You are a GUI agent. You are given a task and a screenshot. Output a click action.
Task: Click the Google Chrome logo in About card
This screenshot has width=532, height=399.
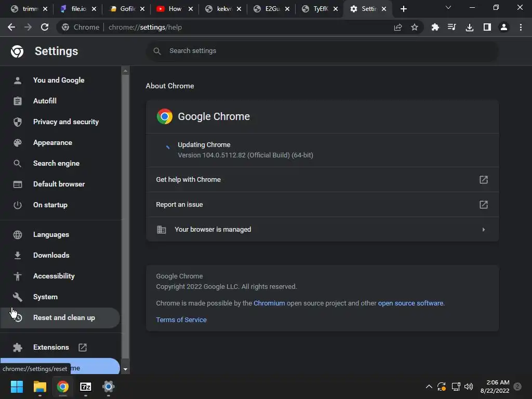point(165,116)
